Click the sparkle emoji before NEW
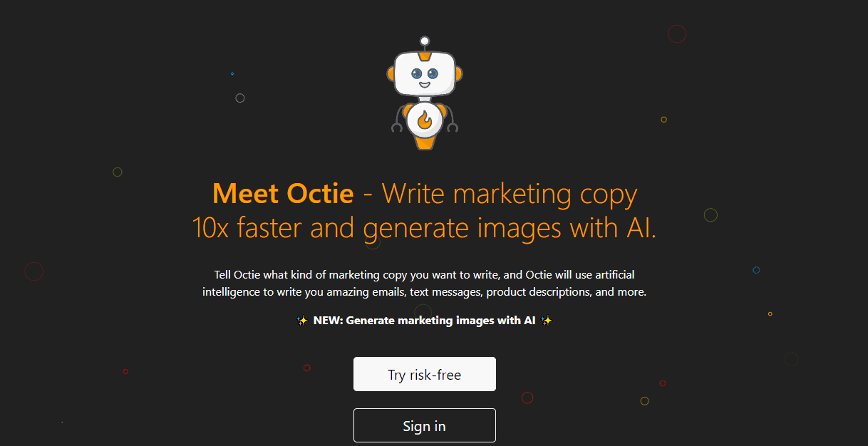 point(301,320)
